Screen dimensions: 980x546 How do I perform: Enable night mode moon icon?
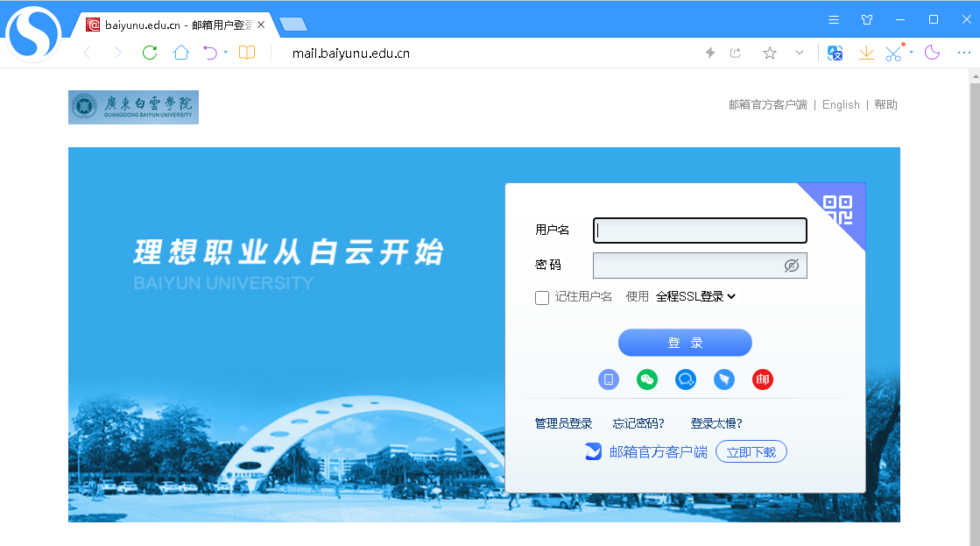932,53
